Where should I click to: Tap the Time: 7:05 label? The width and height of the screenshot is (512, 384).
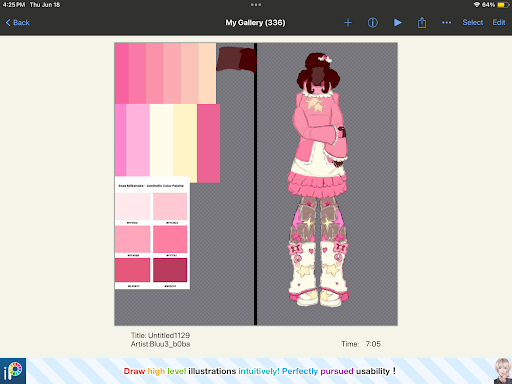(361, 344)
